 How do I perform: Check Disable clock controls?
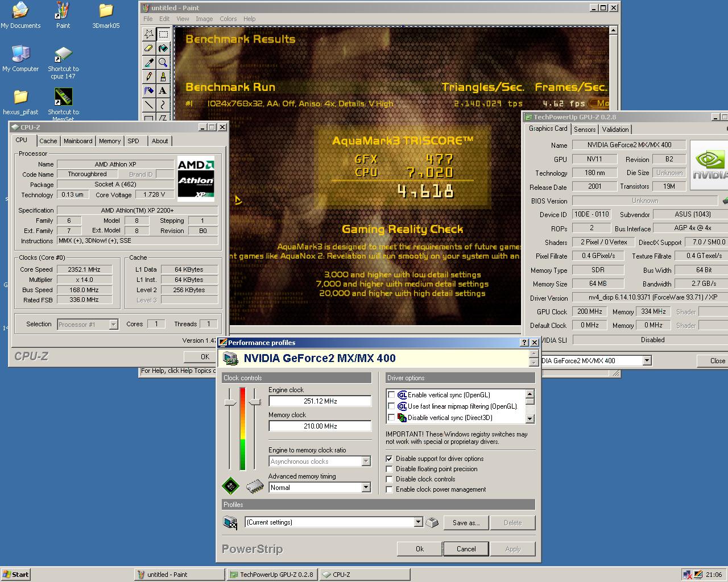tap(390, 479)
